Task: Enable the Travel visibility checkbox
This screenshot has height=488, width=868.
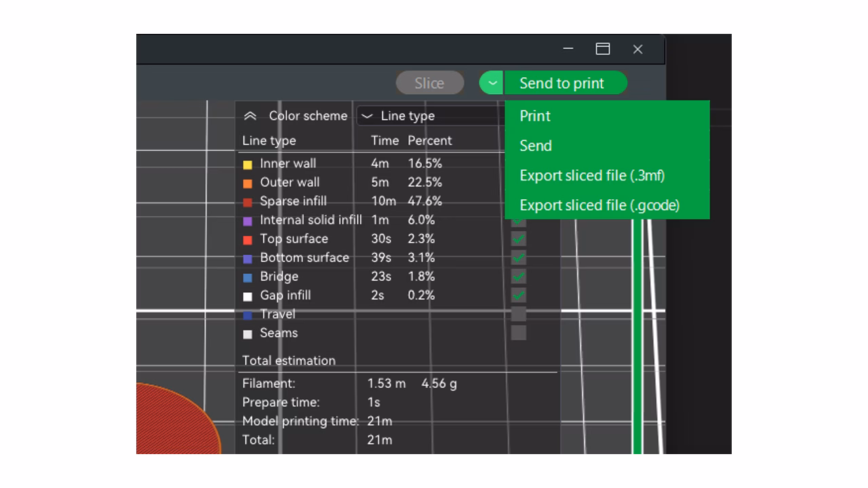Action: (x=518, y=314)
